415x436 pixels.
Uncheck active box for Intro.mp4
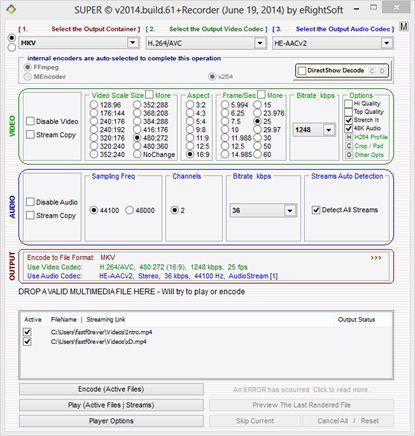coord(27,332)
